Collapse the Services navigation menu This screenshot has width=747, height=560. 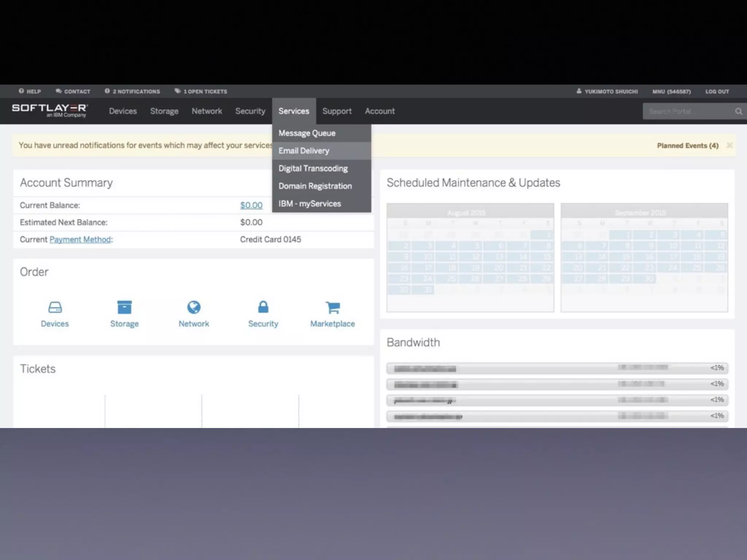tap(294, 111)
